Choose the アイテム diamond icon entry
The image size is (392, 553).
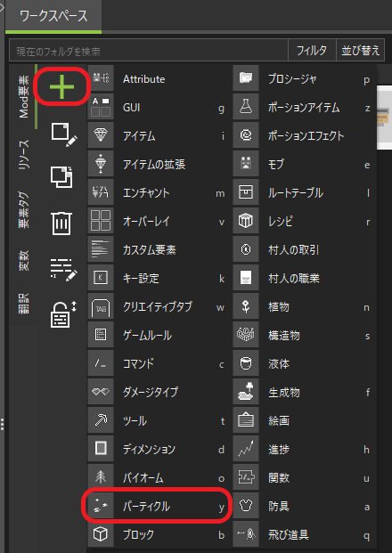[157, 135]
